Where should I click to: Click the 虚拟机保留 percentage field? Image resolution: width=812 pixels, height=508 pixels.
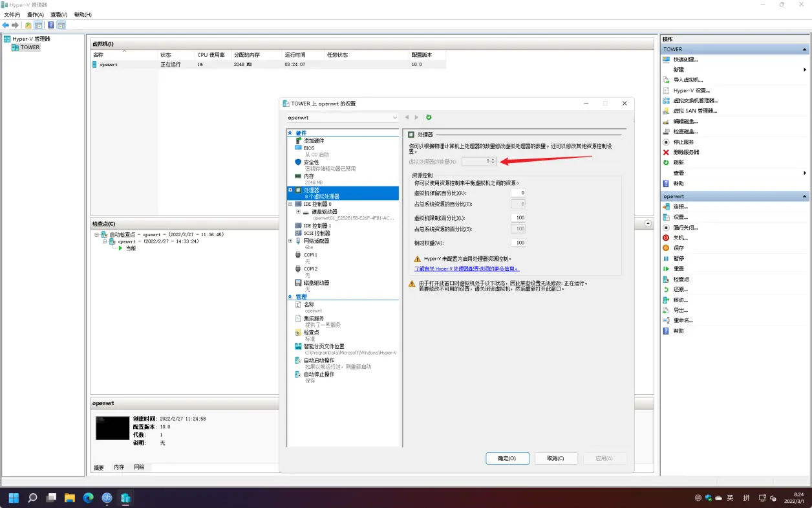pyautogui.click(x=518, y=193)
